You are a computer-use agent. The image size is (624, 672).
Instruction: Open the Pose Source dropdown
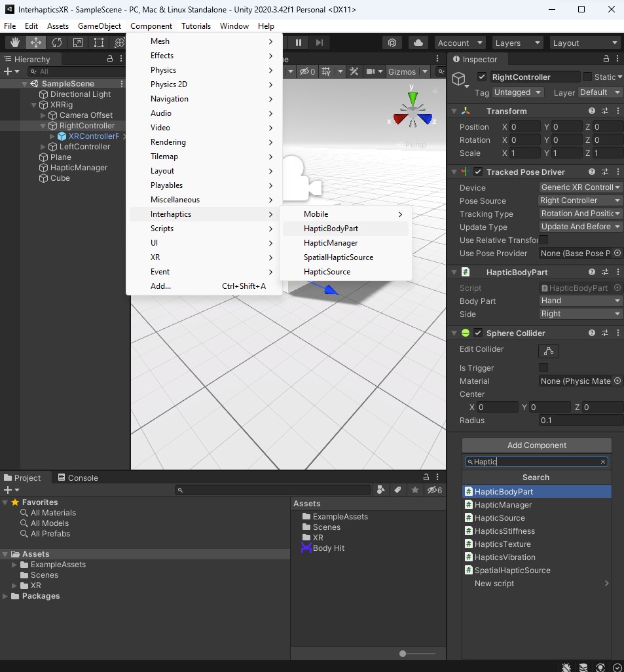point(580,200)
